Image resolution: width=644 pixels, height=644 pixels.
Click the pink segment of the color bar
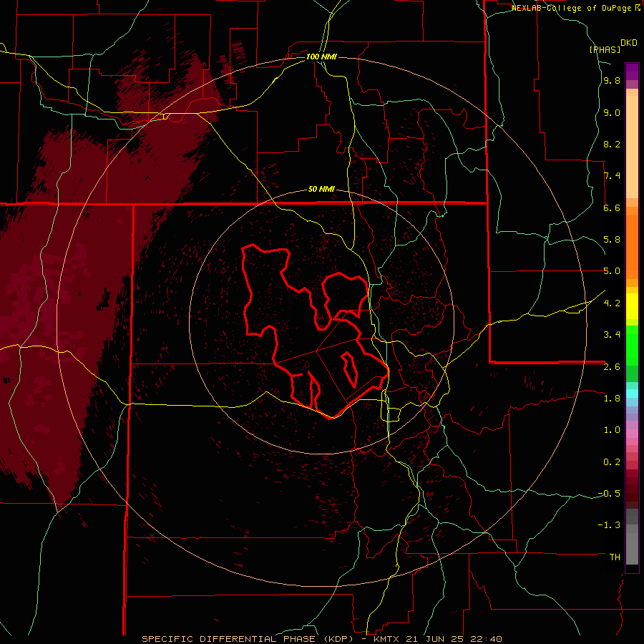(632, 434)
